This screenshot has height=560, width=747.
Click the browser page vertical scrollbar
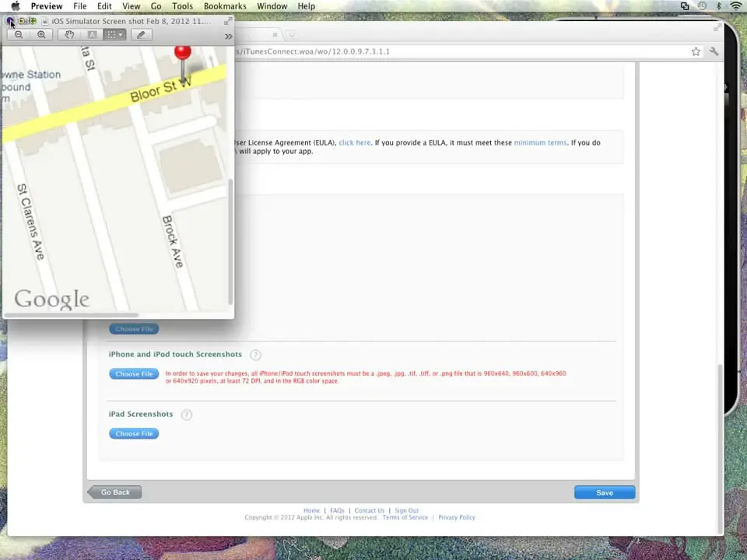coord(720,448)
